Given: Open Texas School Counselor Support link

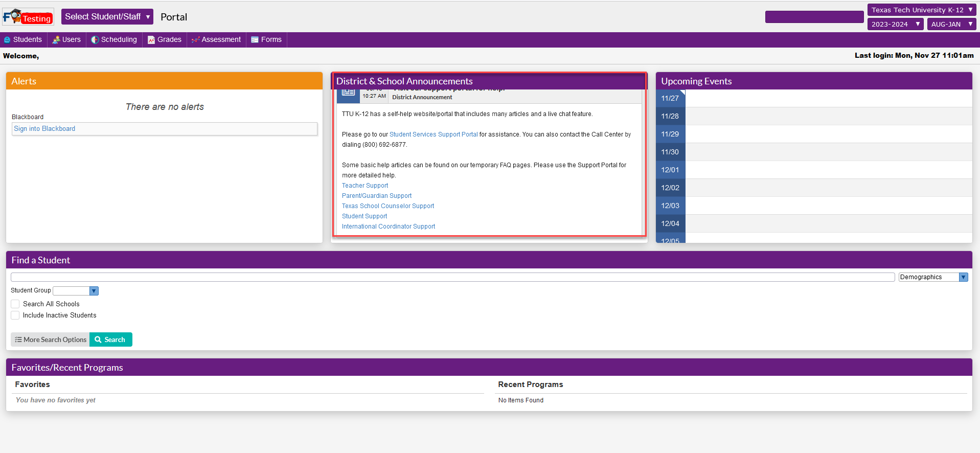Looking at the screenshot, I should pyautogui.click(x=388, y=206).
